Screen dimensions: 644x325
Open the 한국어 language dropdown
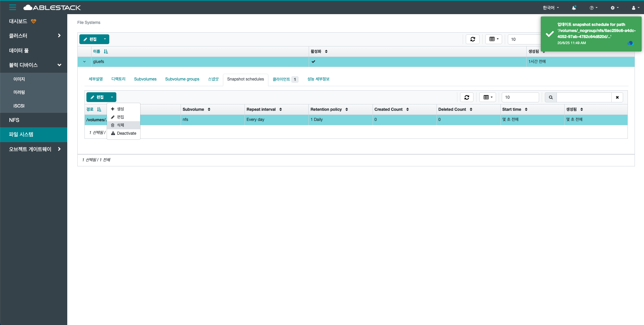click(x=551, y=8)
